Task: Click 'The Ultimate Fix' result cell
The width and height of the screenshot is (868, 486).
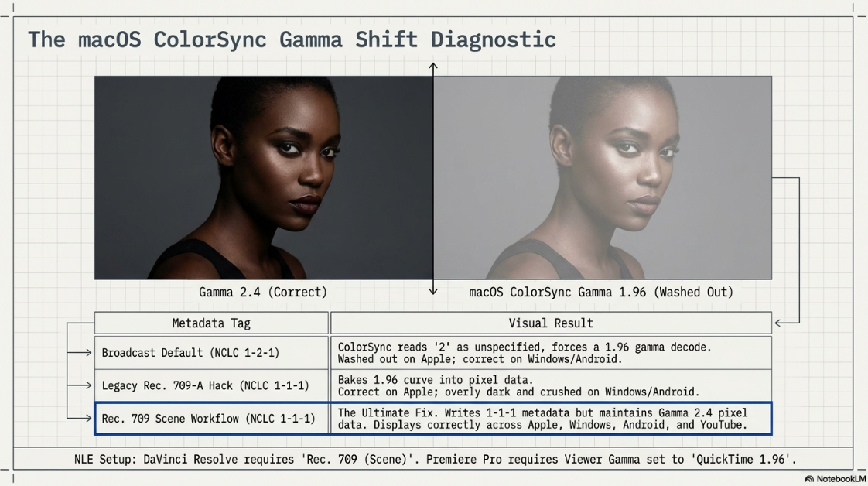Action: click(551, 419)
